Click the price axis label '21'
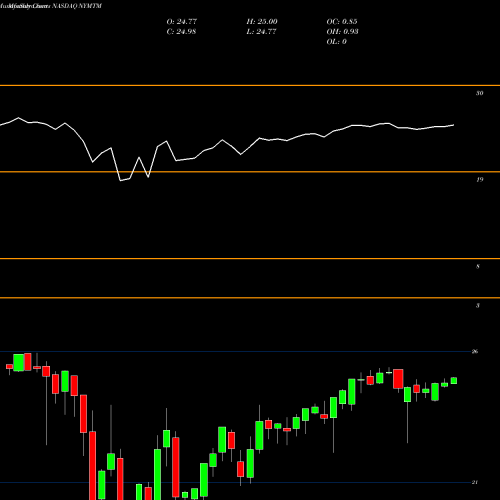500x500 pixels. pos(475,482)
